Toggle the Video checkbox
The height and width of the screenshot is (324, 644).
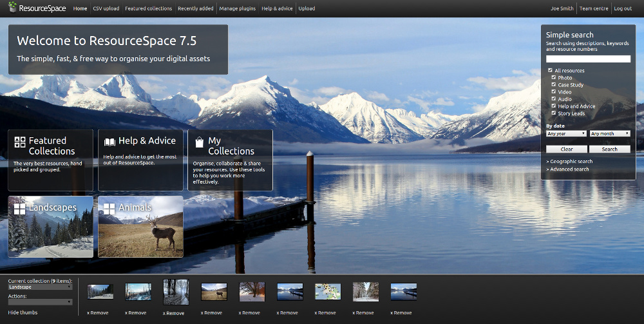pos(554,91)
